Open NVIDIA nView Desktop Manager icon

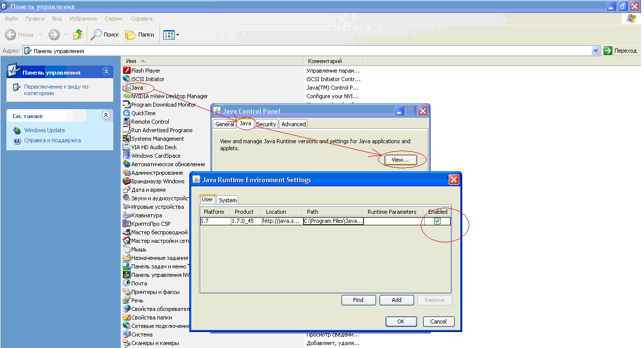(x=127, y=96)
